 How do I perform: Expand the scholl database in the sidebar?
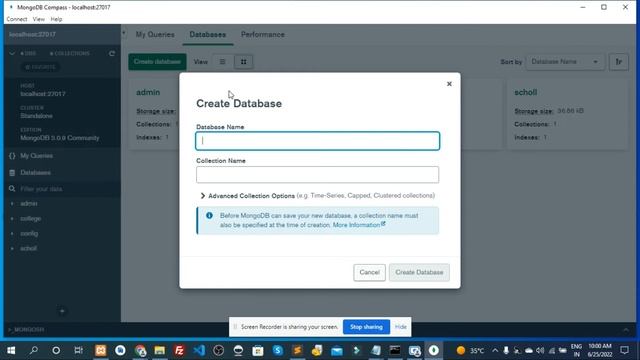click(12, 248)
